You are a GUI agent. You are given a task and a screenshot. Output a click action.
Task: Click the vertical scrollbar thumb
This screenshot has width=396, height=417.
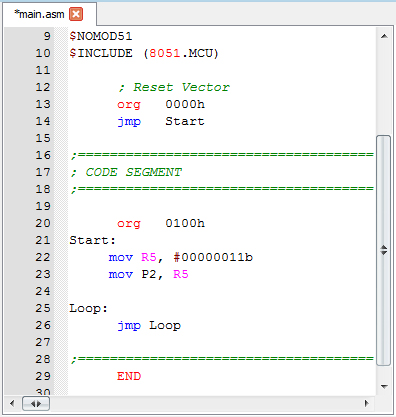click(x=384, y=250)
